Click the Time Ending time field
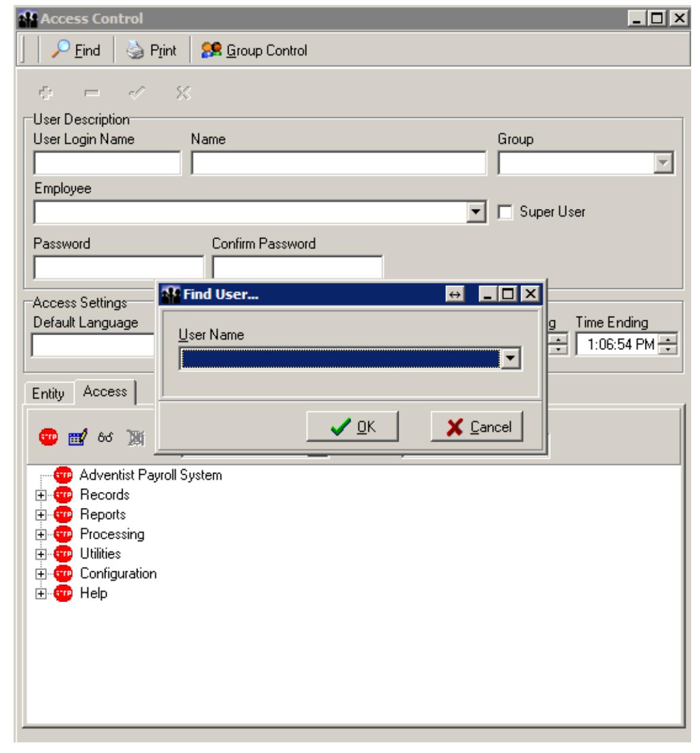700x753 pixels. point(618,345)
